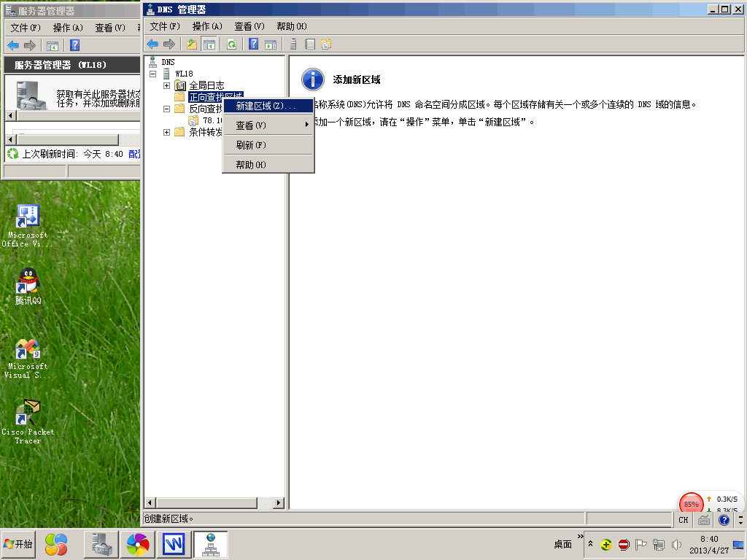
Task: Collapse the 反向查找区域 tree node
Action: 166,109
